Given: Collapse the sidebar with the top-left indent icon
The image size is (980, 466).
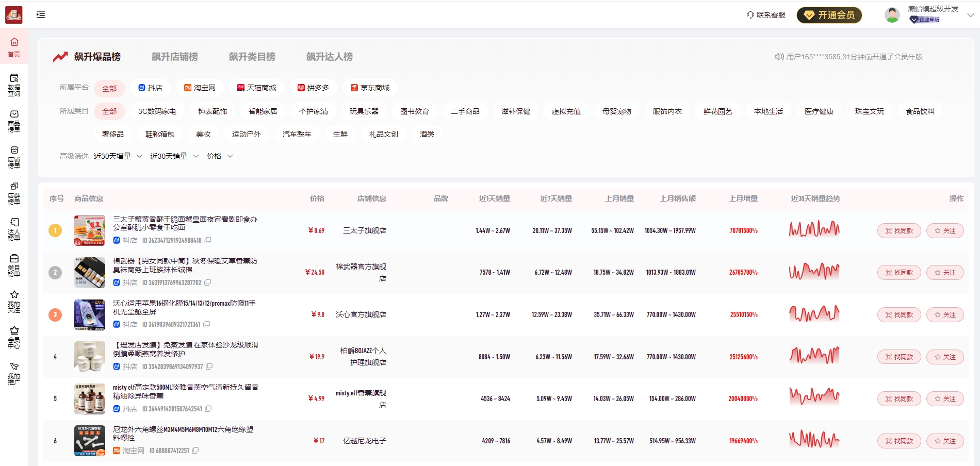Looking at the screenshot, I should tap(41, 14).
